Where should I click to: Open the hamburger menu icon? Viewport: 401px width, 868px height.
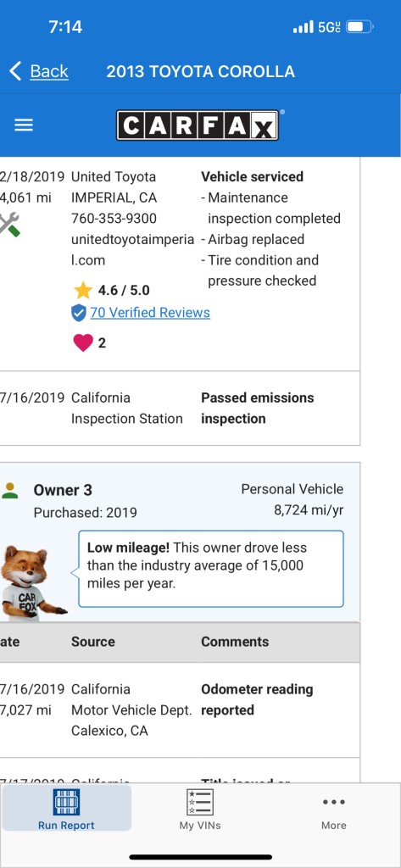[24, 125]
